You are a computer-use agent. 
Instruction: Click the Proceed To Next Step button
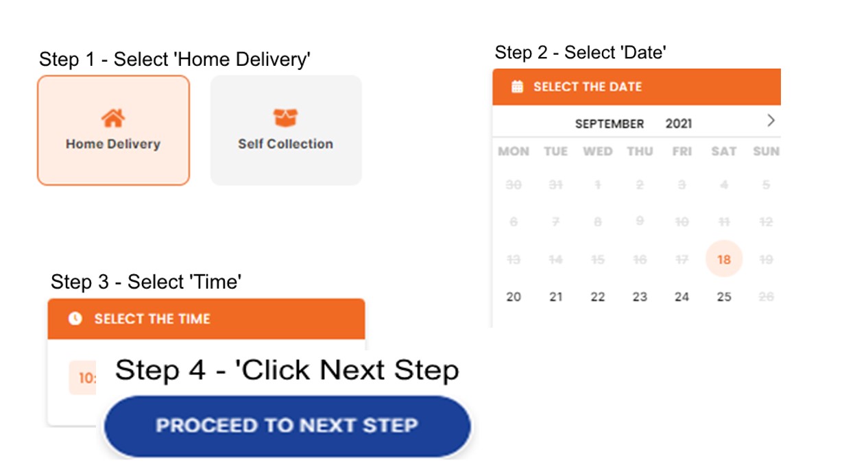[x=287, y=426]
